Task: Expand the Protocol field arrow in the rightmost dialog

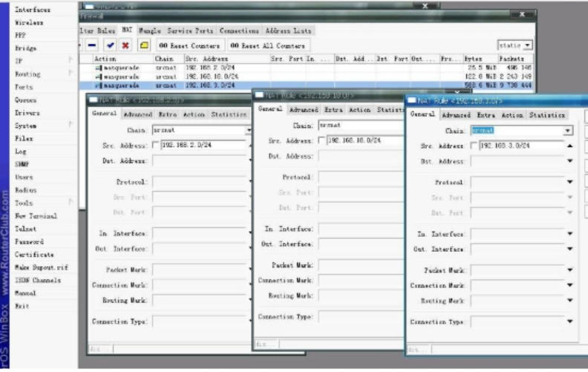Action: pyautogui.click(x=569, y=182)
